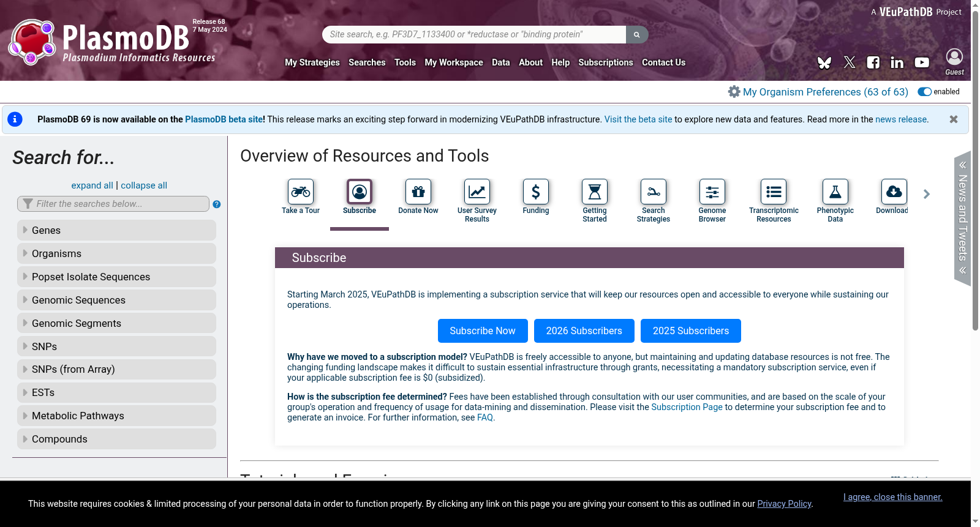Click the site search input field
980x527 pixels.
(x=475, y=35)
